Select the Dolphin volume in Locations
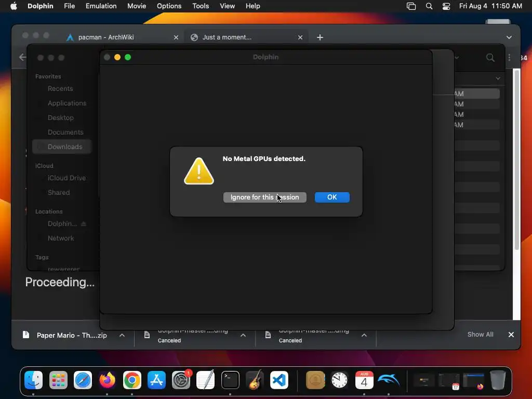Image resolution: width=532 pixels, height=399 pixels. [62, 223]
